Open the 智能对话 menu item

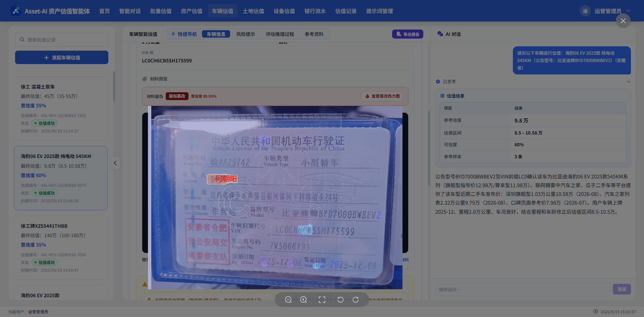click(x=130, y=11)
